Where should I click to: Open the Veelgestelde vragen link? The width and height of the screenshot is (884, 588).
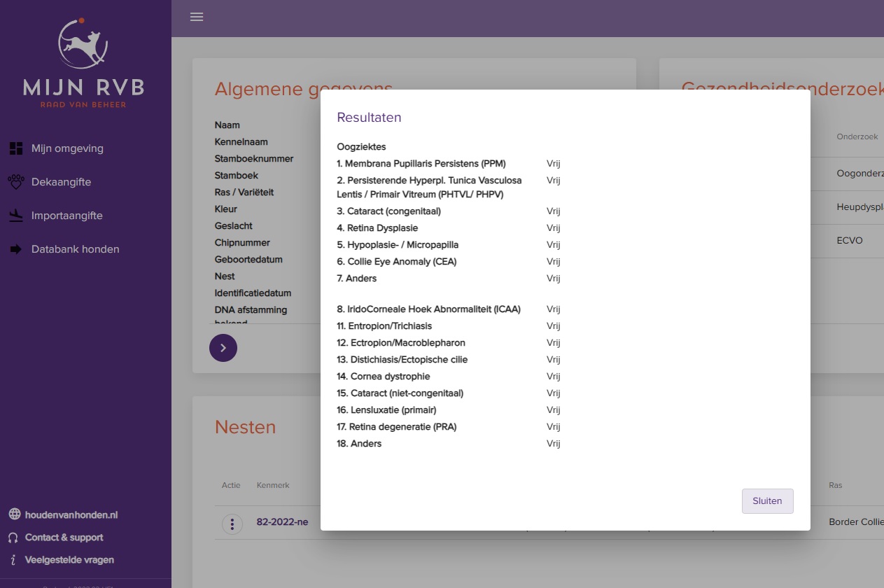pos(69,560)
